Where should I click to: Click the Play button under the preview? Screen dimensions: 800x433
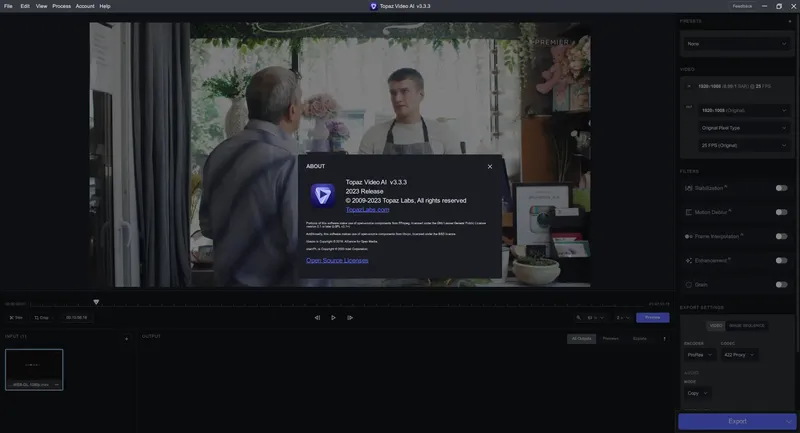(x=333, y=318)
